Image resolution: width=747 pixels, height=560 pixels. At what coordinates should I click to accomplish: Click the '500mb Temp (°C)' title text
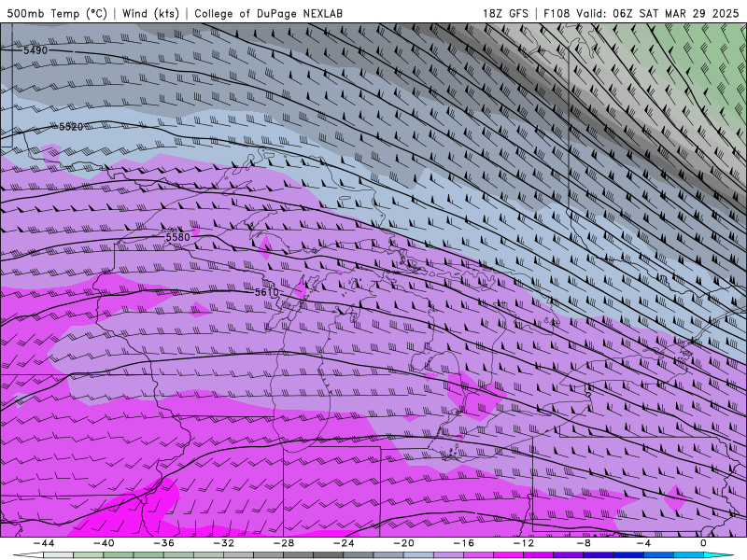57,13
